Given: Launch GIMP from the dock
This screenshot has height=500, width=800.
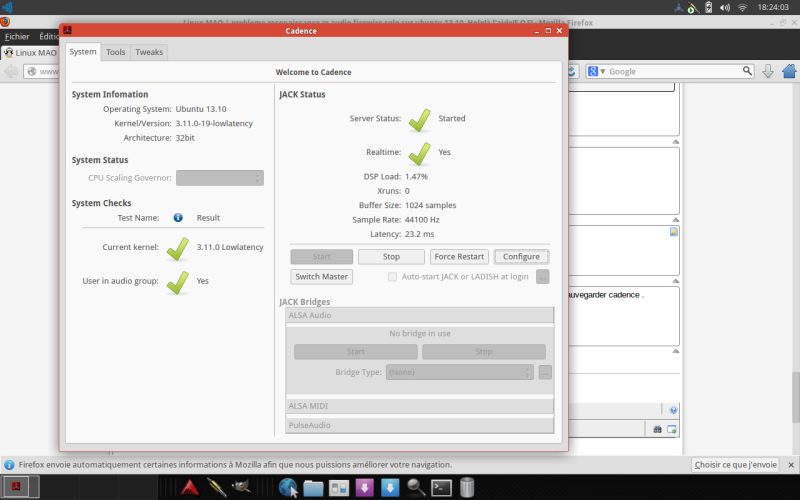Looking at the screenshot, I should click(x=241, y=487).
